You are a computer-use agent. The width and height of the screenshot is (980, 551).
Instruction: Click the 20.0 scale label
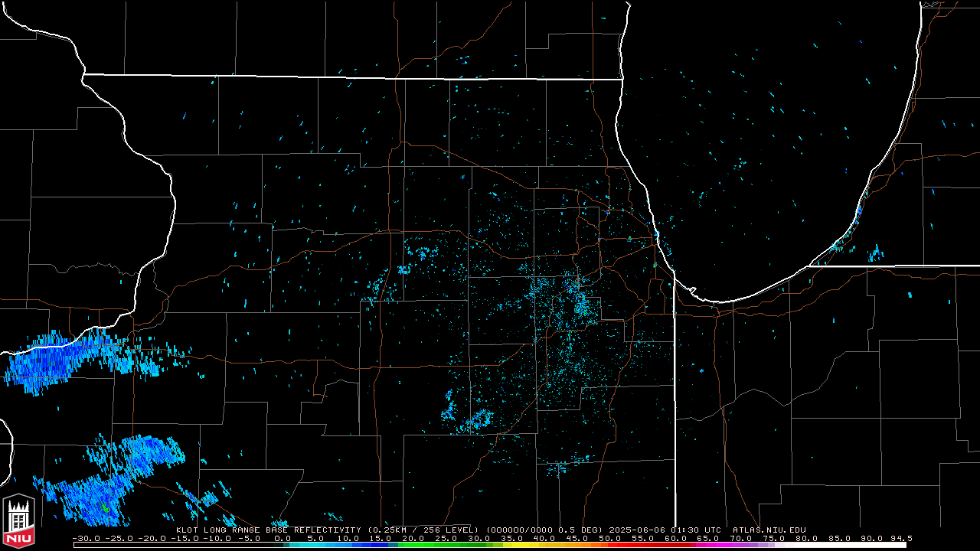[413, 538]
